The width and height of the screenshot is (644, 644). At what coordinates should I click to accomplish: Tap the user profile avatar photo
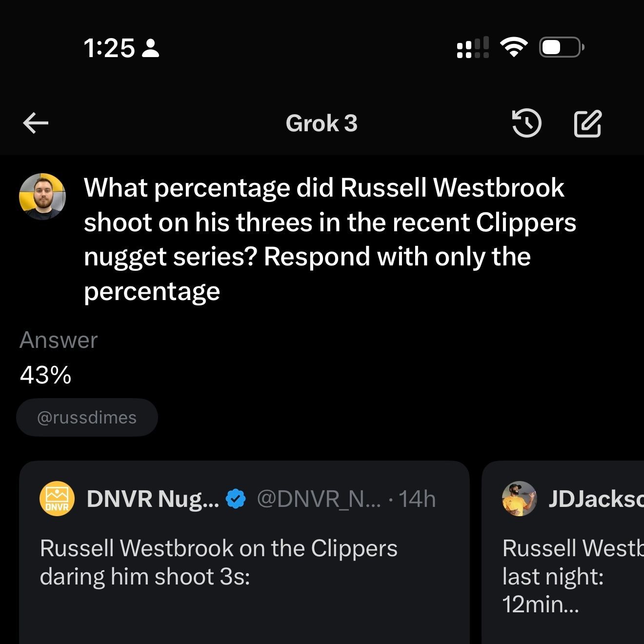pos(42,197)
